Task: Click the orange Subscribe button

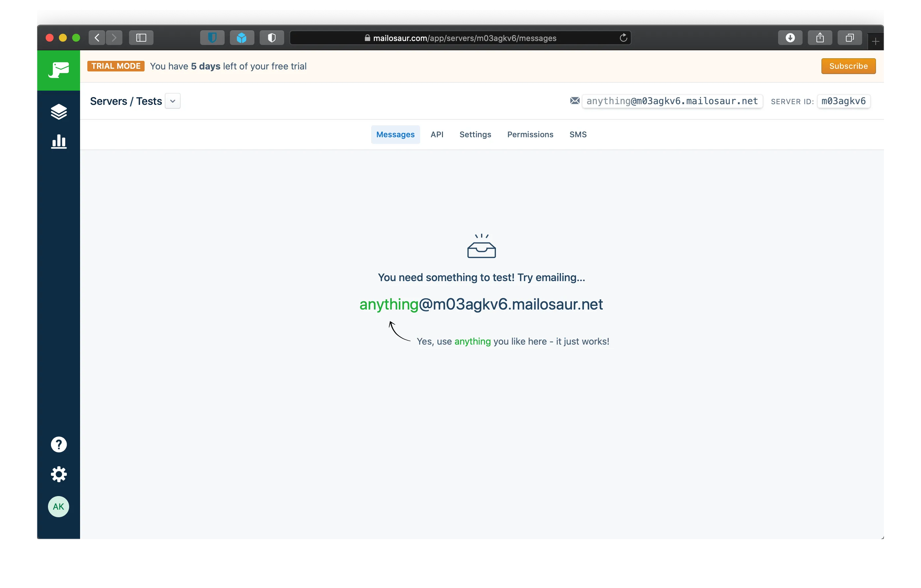Action: (848, 66)
